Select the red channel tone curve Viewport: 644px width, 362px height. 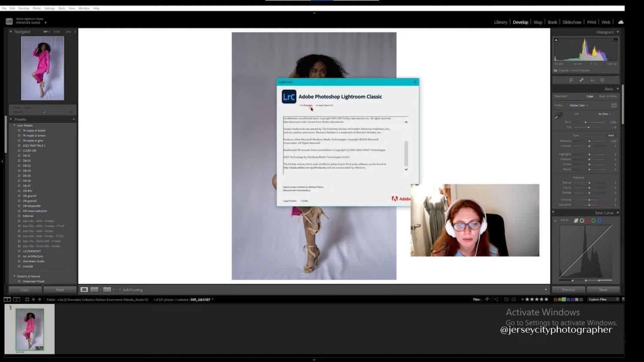pyautogui.click(x=587, y=221)
